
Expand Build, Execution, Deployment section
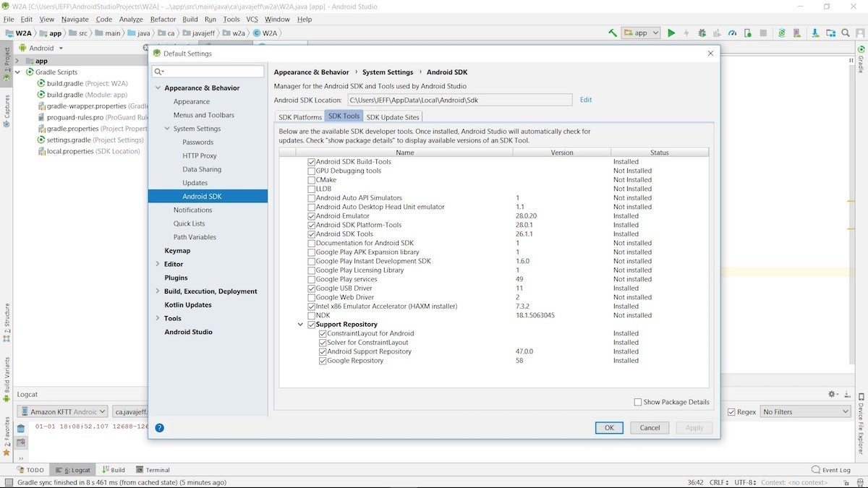158,291
